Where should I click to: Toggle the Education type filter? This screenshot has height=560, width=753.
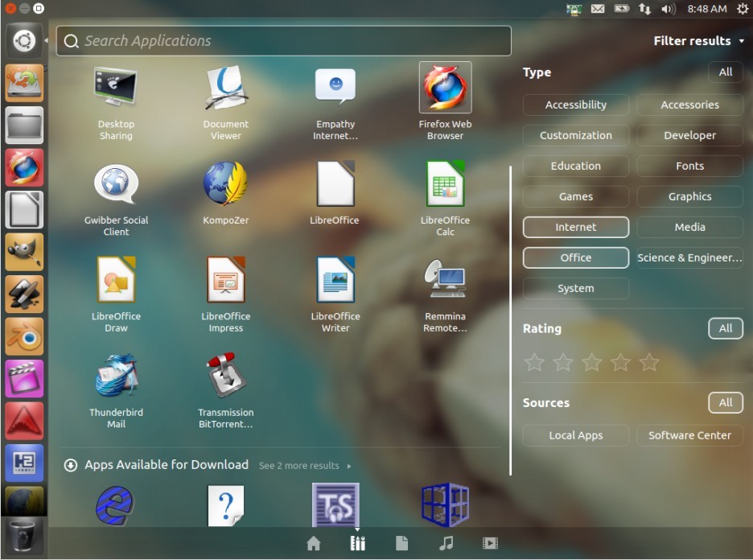pyautogui.click(x=576, y=166)
